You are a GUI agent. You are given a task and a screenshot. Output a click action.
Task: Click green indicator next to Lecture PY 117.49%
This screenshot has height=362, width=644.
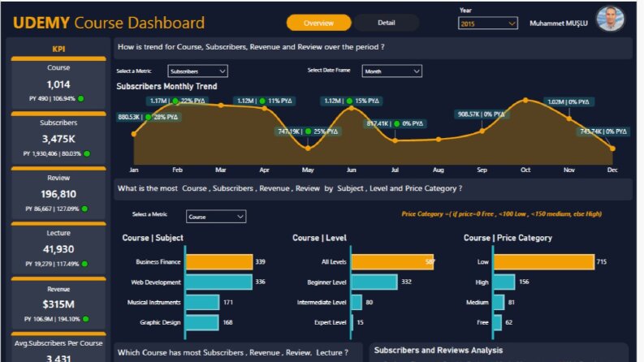(x=84, y=264)
